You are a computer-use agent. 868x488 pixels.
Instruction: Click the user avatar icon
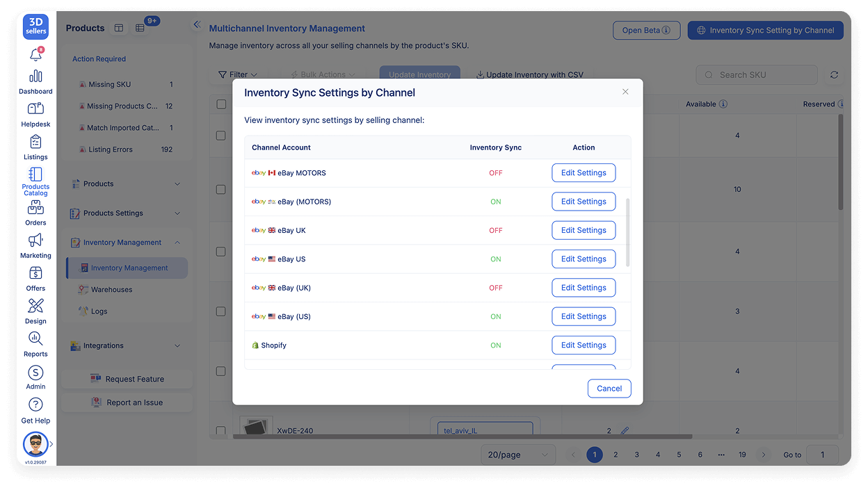tap(35, 444)
